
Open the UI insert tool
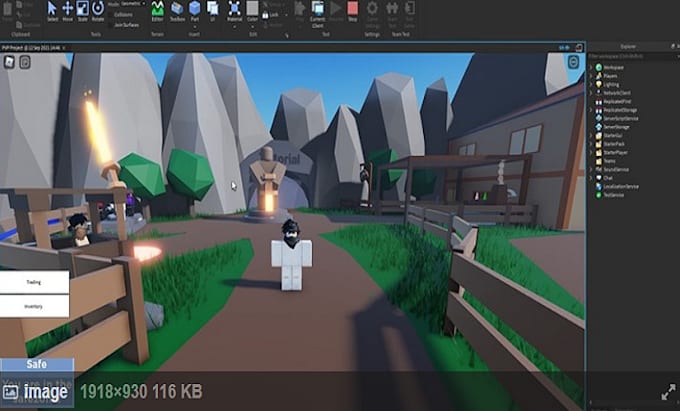click(x=212, y=11)
